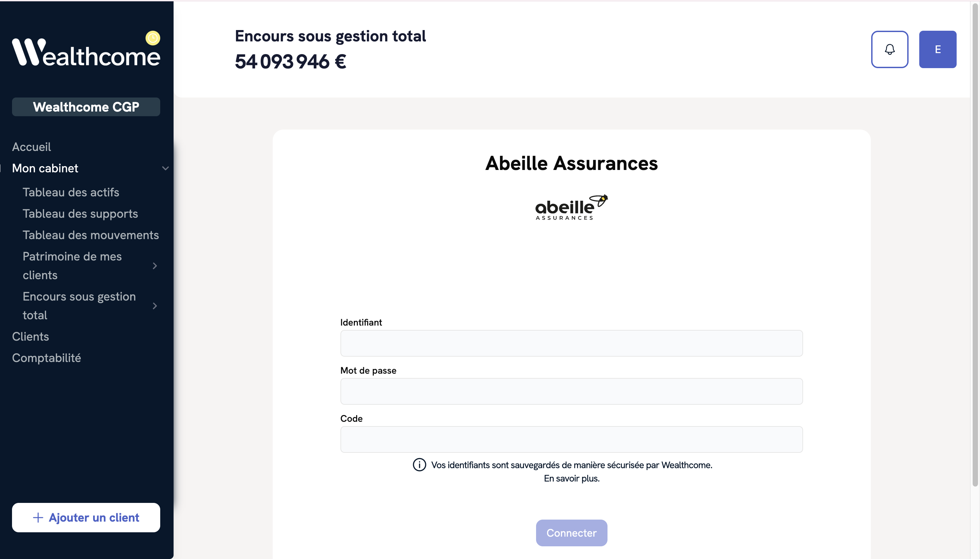Follow the En savoir plus link
The width and height of the screenshot is (980, 559).
click(x=571, y=479)
